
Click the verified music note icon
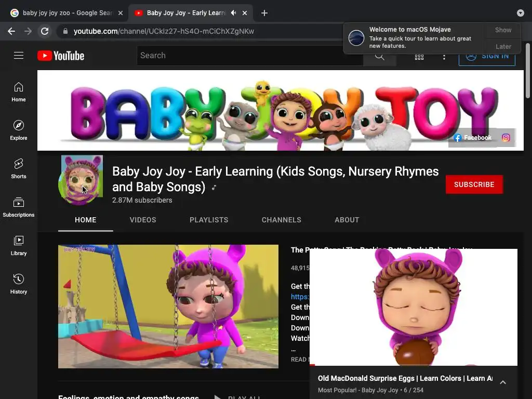tap(214, 187)
